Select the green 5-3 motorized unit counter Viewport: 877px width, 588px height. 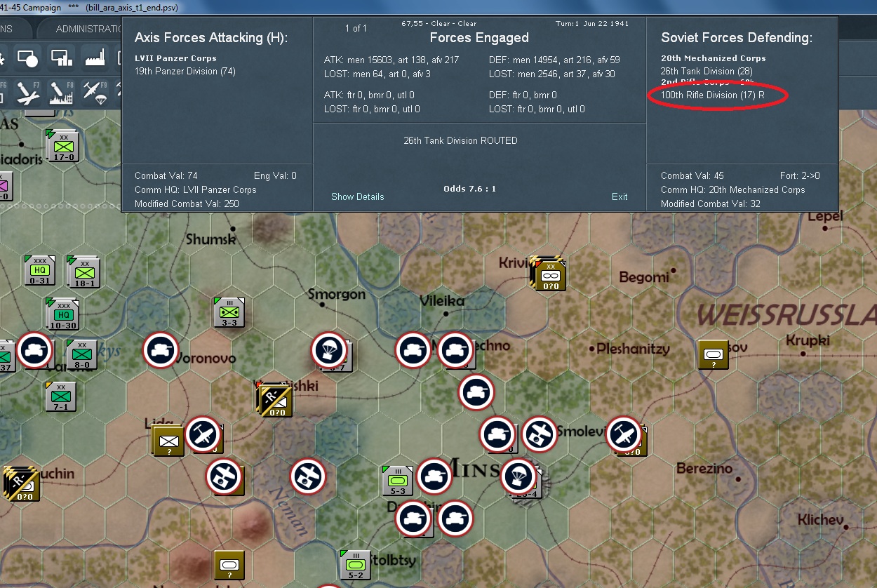(x=397, y=481)
